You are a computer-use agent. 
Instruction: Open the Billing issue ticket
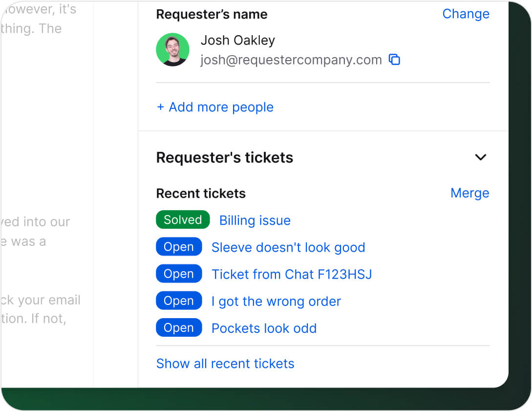pos(255,220)
